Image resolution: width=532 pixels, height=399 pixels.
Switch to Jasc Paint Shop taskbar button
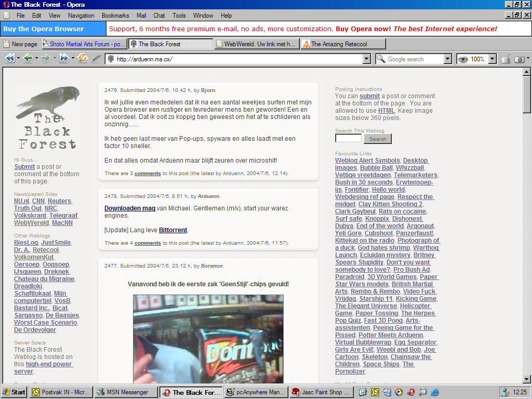321,392
